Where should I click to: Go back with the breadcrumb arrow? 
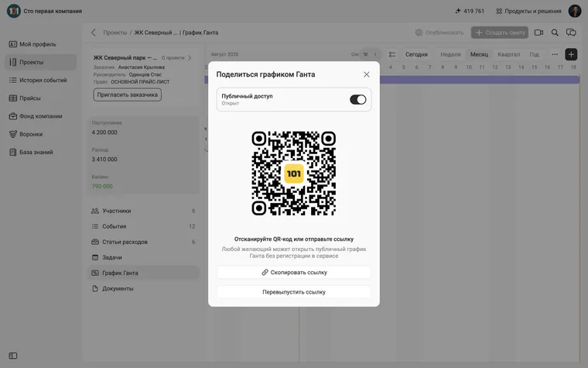[94, 33]
